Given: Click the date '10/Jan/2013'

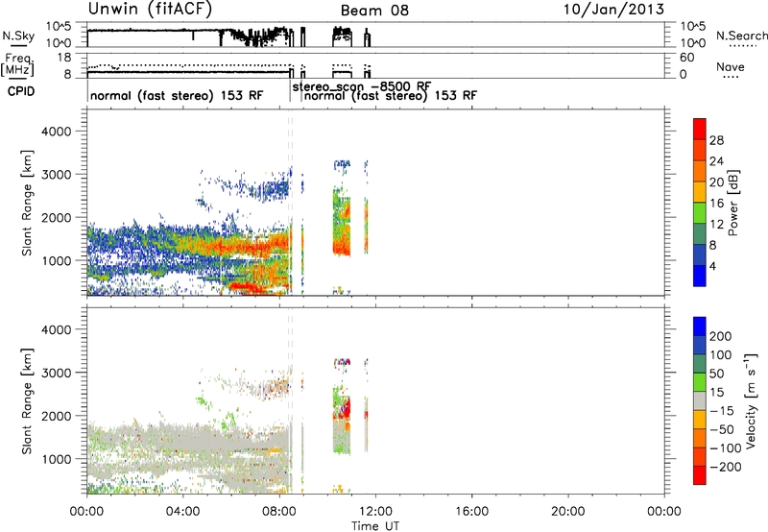Looking at the screenshot, I should coord(613,10).
